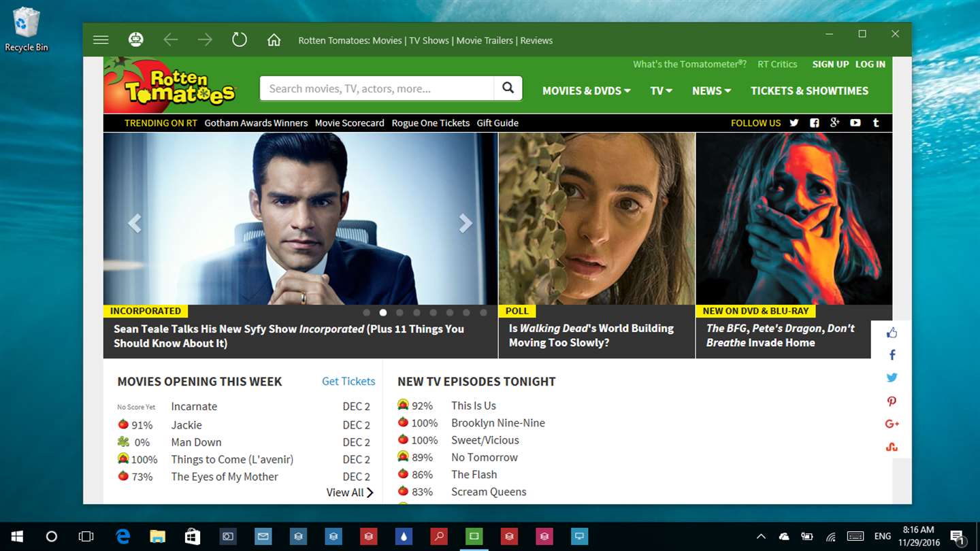980x551 pixels.
Task: Open the Recycle Bin desktop icon
Action: (27, 29)
